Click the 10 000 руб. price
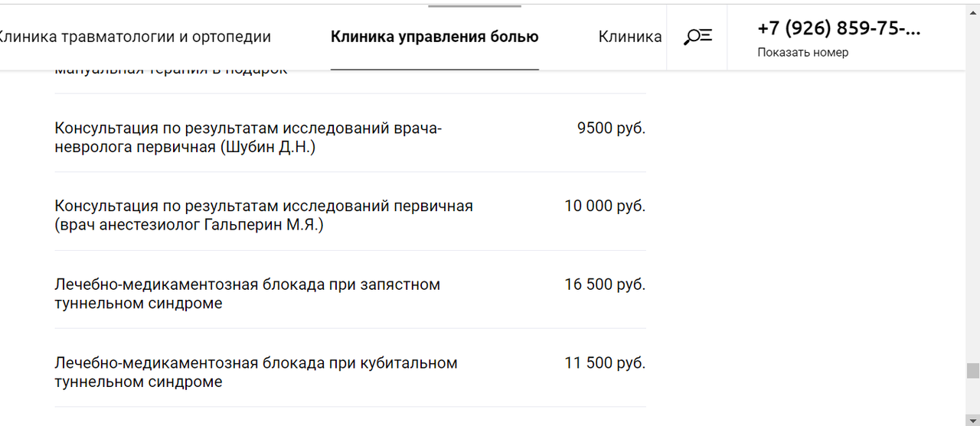 [x=605, y=206]
